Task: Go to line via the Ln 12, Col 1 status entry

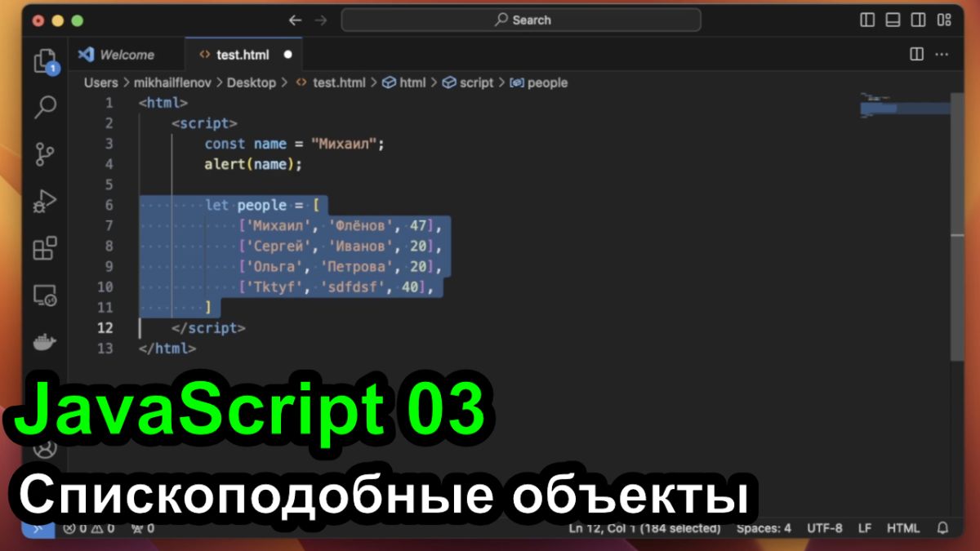Action: tap(644, 528)
